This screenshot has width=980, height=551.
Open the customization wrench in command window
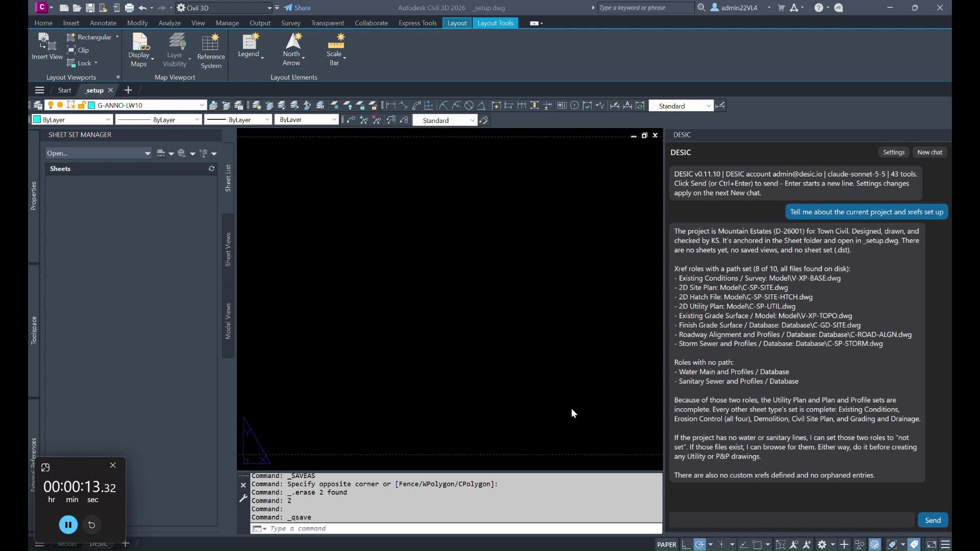point(243,498)
